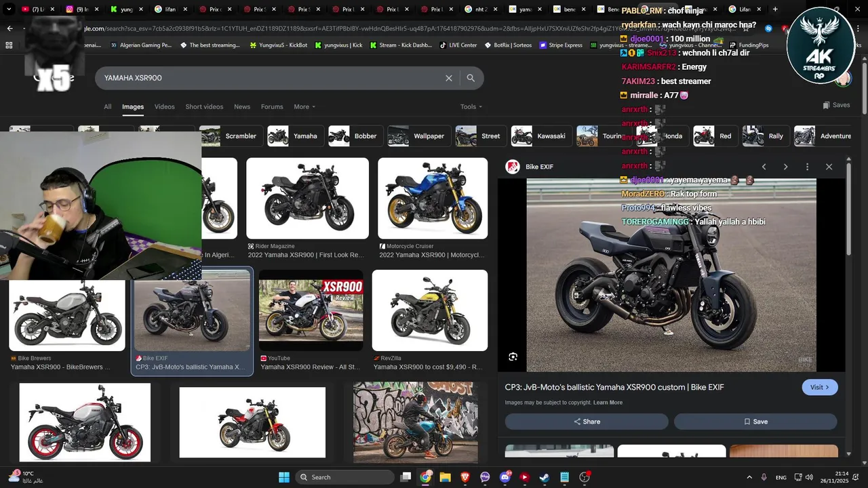Open a new browser tab

coord(775,9)
